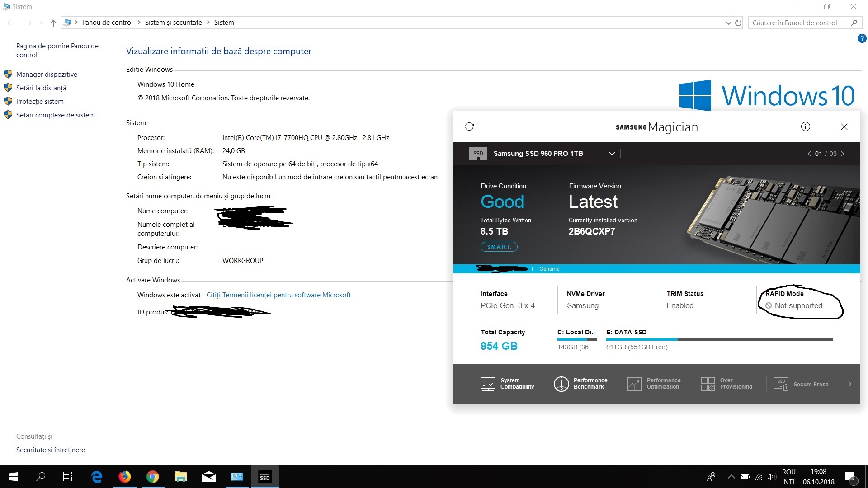Navigate back in Control Panel

(11, 23)
